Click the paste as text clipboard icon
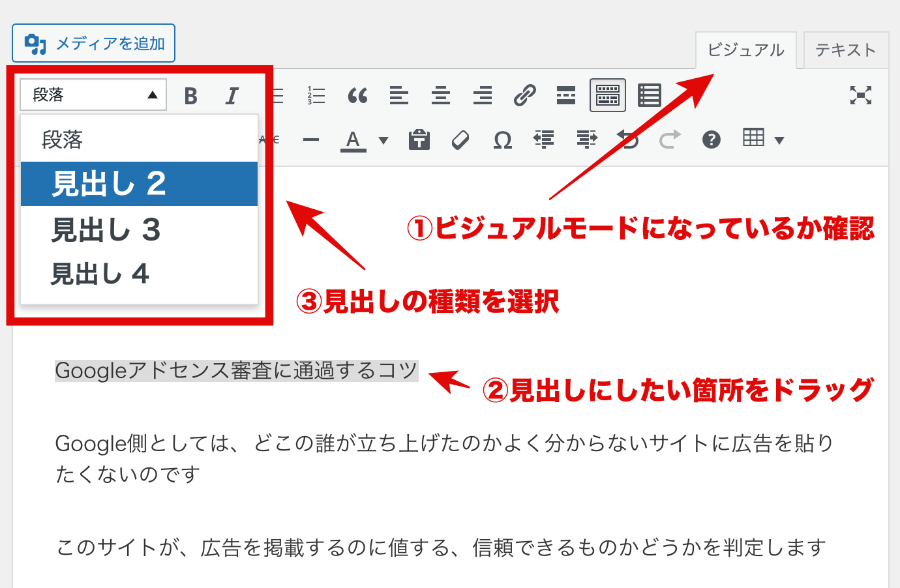 pyautogui.click(x=419, y=140)
